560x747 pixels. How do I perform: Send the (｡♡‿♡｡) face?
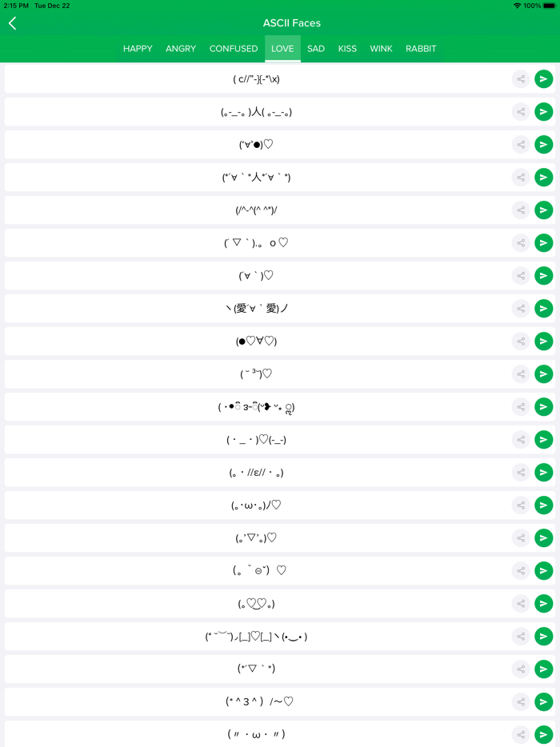point(544,604)
